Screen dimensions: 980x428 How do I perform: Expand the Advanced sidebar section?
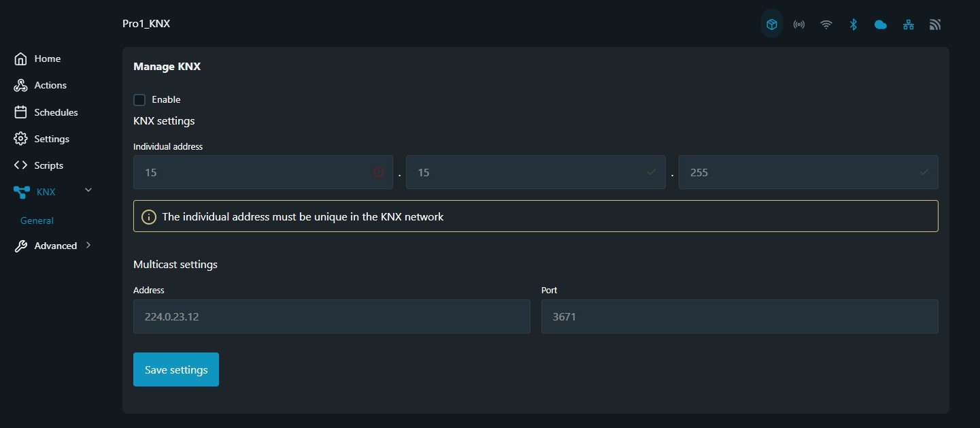click(88, 245)
